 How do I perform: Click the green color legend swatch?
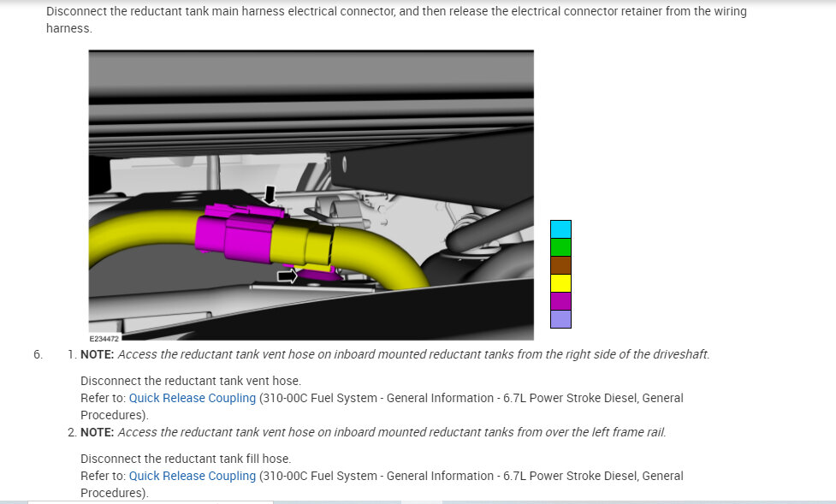click(x=560, y=247)
